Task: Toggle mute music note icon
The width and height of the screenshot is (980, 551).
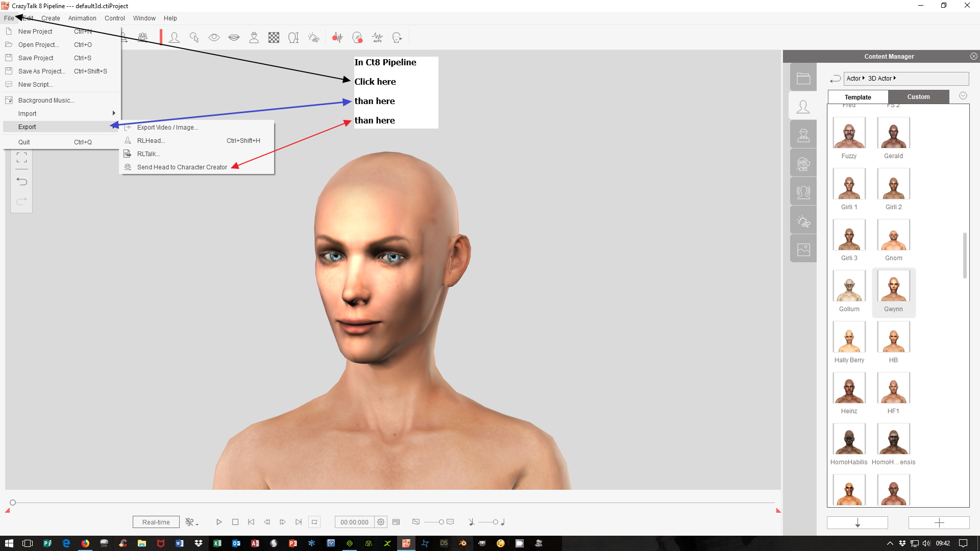Action: pyautogui.click(x=471, y=522)
